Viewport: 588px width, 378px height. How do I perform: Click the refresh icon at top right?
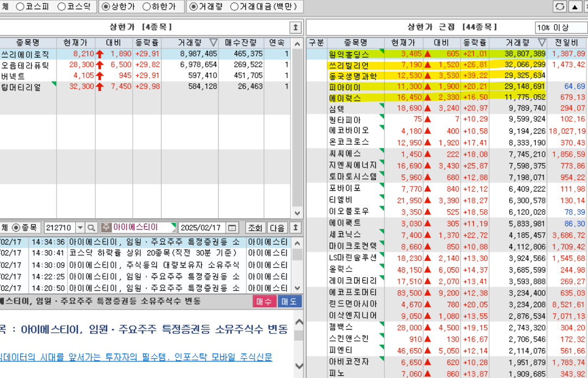pos(560,7)
